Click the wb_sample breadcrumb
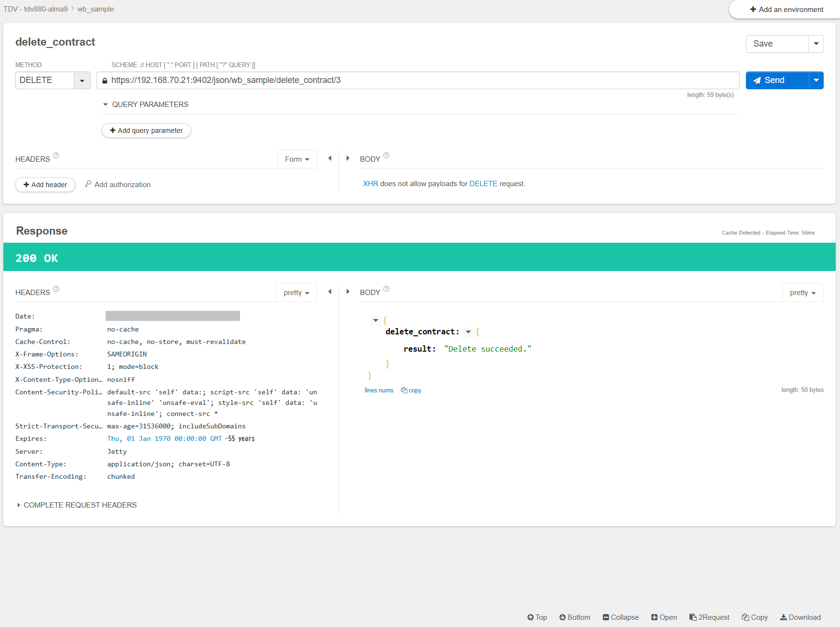Viewport: 840px width, 627px height. 96,9
